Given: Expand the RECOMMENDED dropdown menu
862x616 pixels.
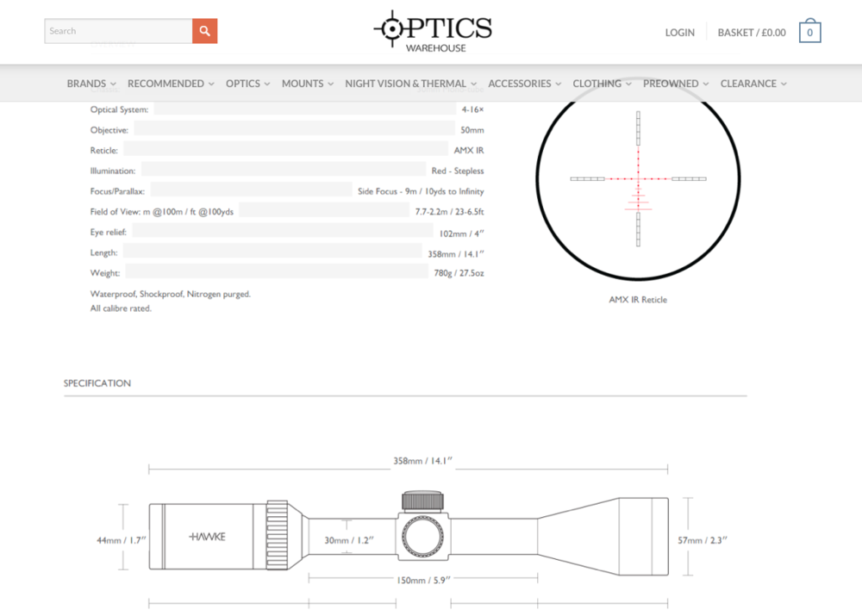Looking at the screenshot, I should 171,84.
